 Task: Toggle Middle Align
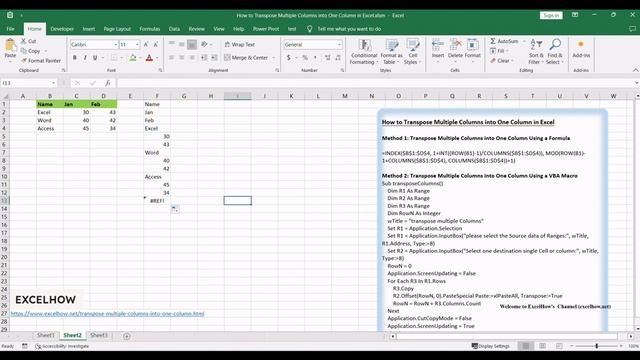click(x=182, y=44)
